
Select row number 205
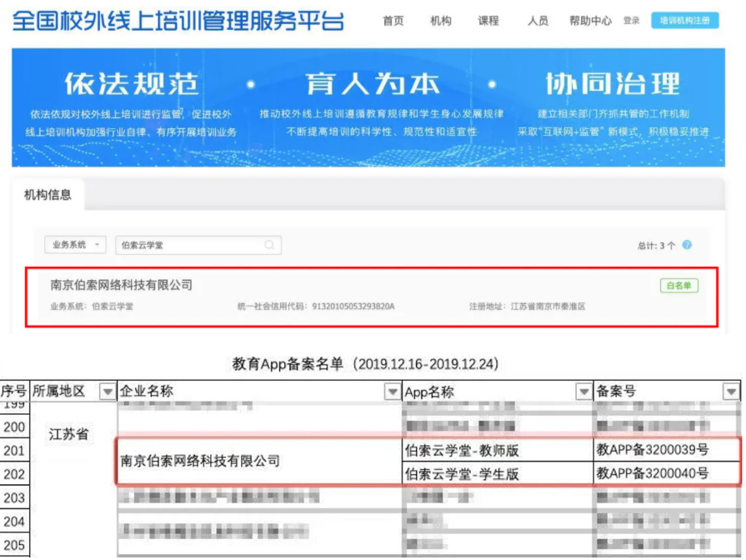tap(14, 545)
